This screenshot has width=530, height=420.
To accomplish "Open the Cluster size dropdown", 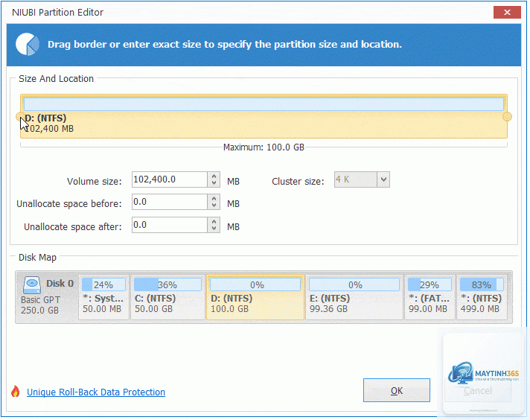I will [x=383, y=179].
